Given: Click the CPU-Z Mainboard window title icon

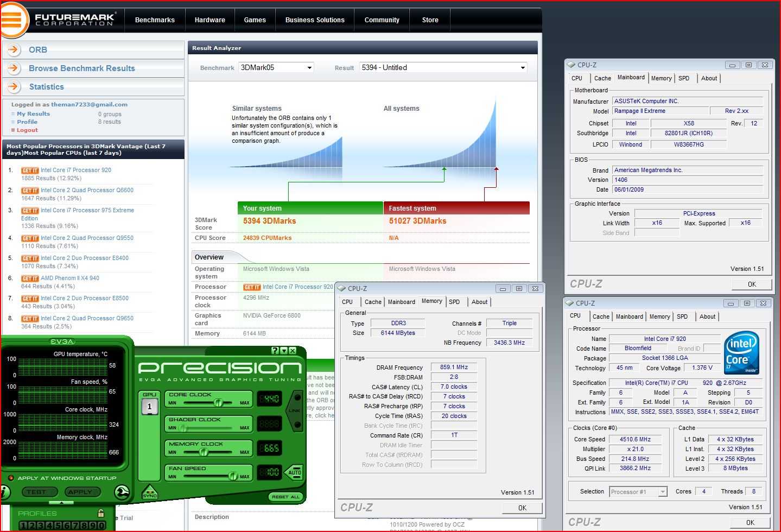Looking at the screenshot, I should [x=571, y=65].
